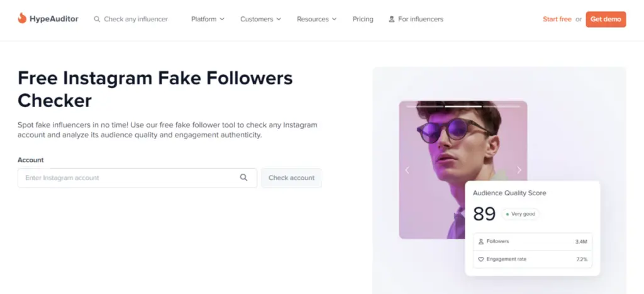Click the Very good score badge

click(521, 214)
